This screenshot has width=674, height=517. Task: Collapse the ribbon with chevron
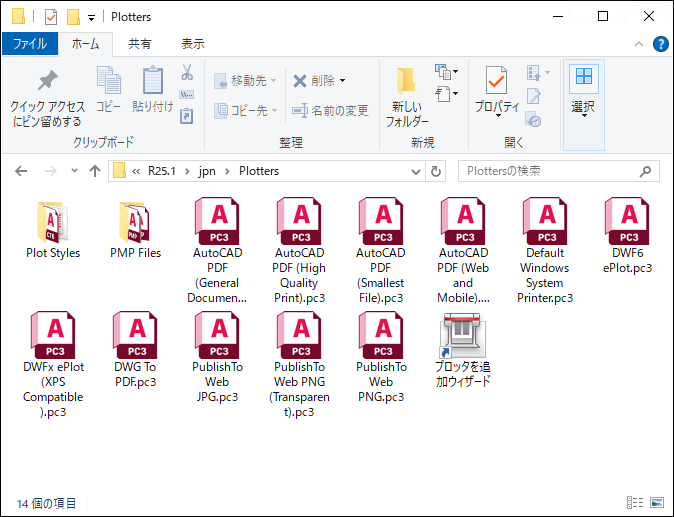click(639, 44)
